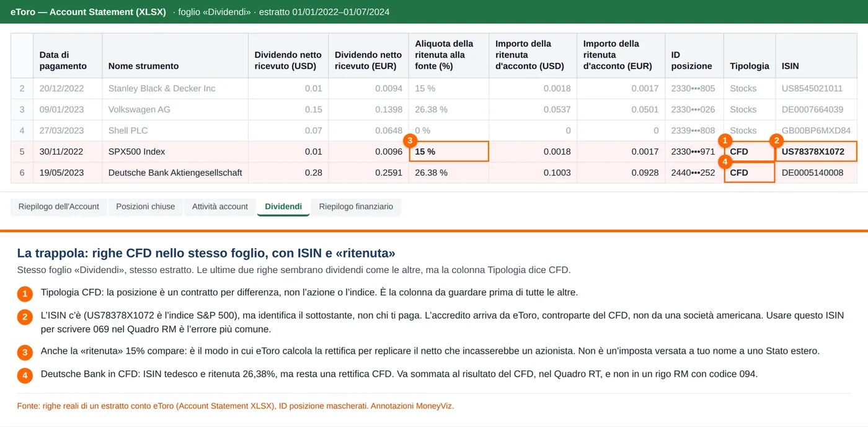Screen dimensions: 868x427
Task: Click ISIN cell US78378X1072
Action: (x=816, y=152)
